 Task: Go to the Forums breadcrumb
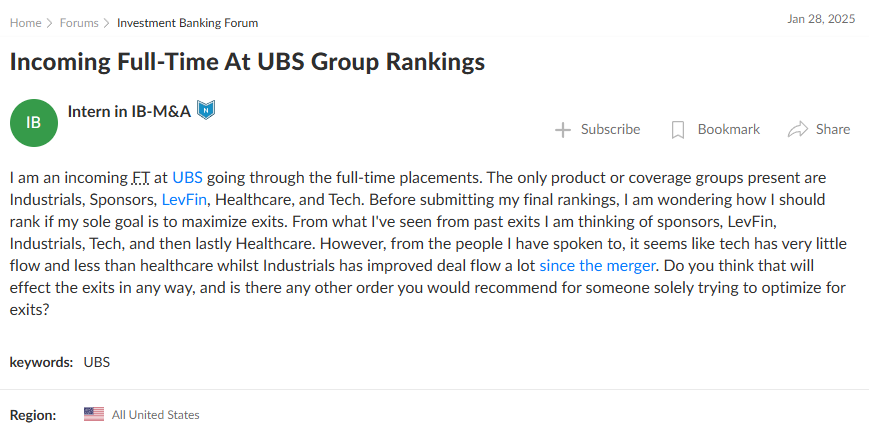pos(79,23)
